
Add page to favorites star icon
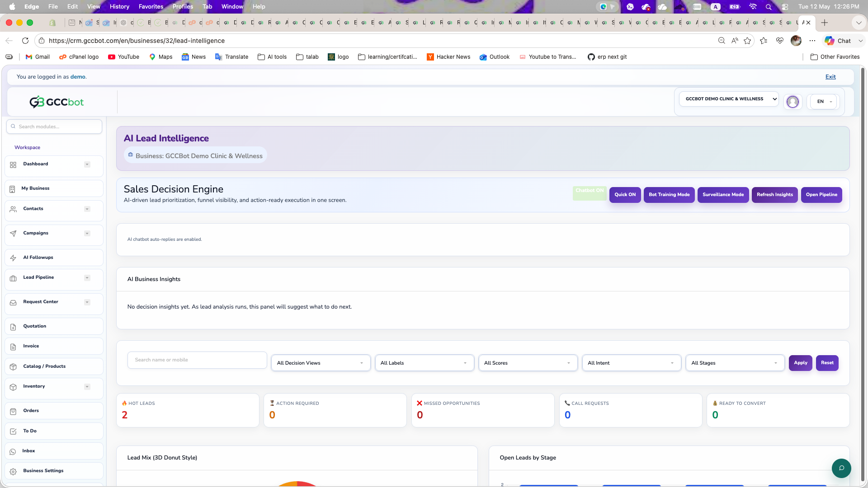pos(747,41)
